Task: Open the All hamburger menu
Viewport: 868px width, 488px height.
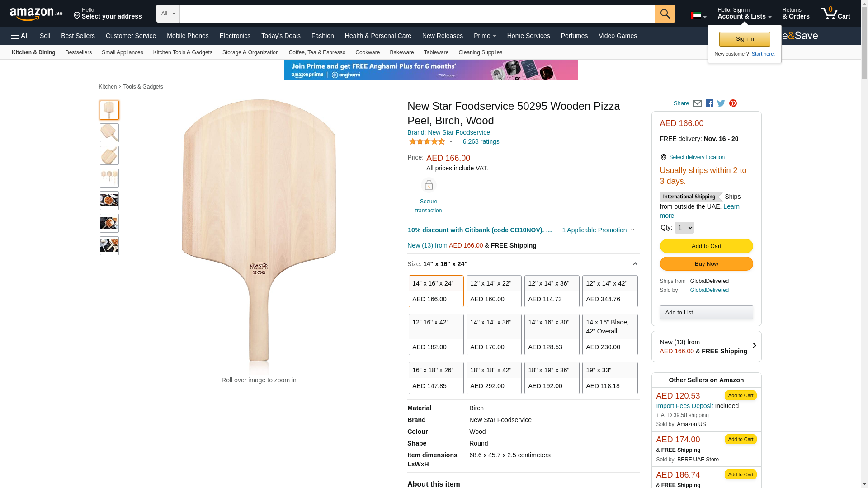Action: 20,36
